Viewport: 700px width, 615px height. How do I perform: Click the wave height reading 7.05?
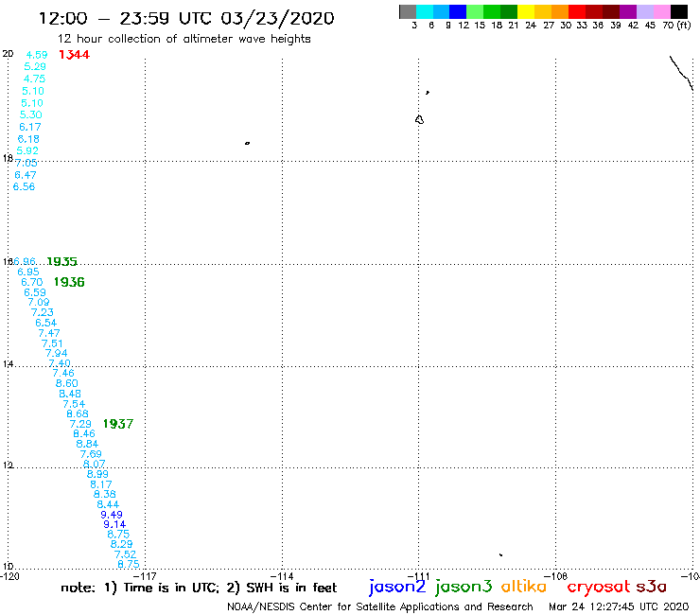click(x=26, y=163)
